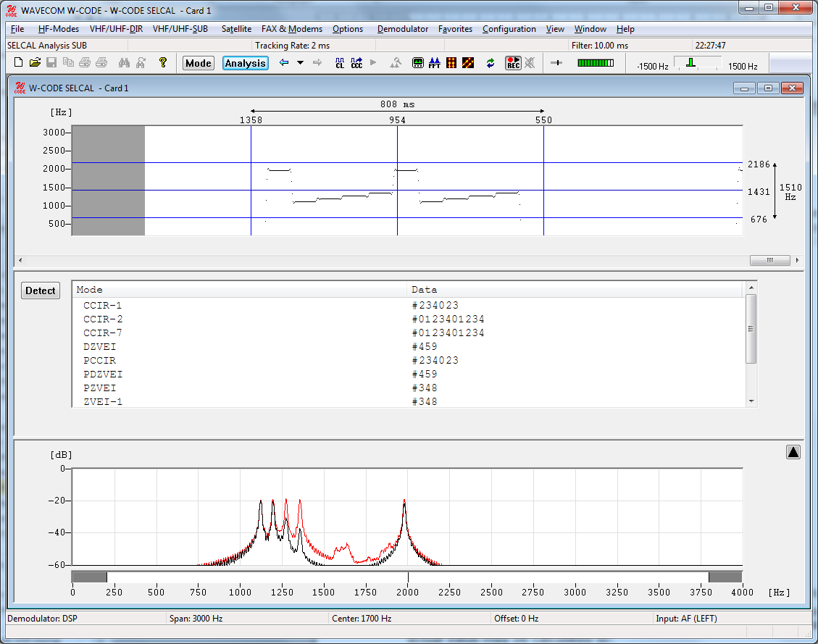Select the DZVEI row

[407, 347]
